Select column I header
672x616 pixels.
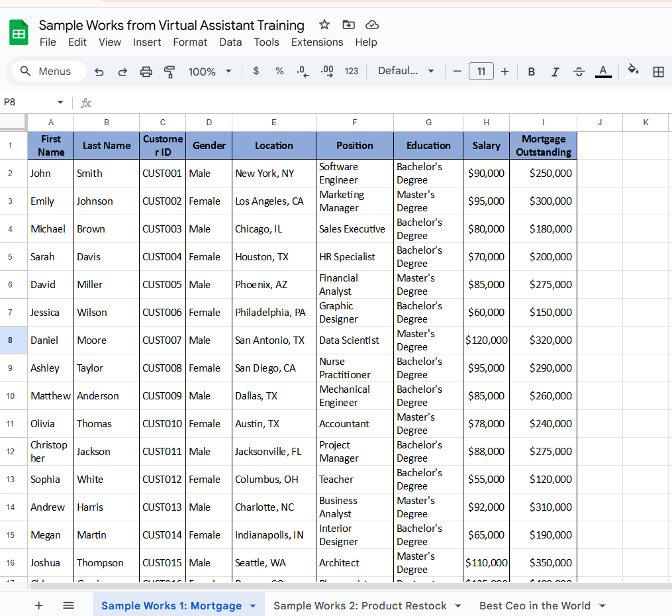point(543,123)
